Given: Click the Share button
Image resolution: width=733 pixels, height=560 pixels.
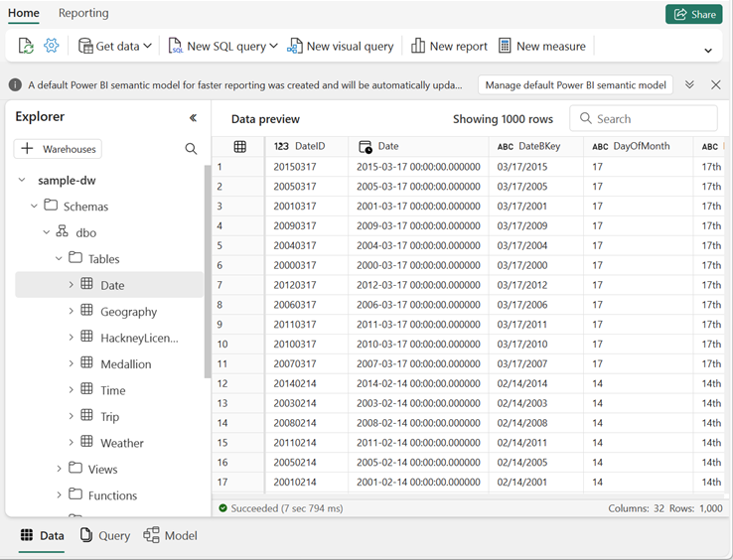Looking at the screenshot, I should [694, 15].
